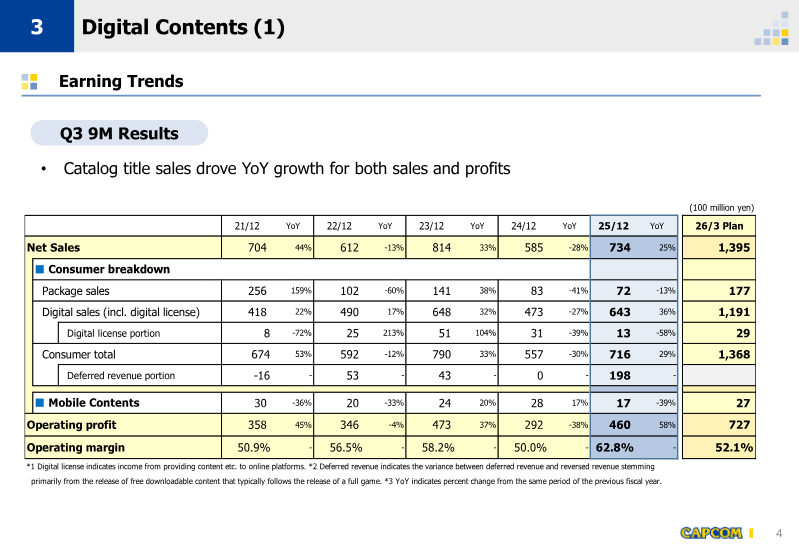Image resolution: width=799 pixels, height=553 pixels.
Task: Click the Digital license portion row label
Action: click(x=113, y=333)
